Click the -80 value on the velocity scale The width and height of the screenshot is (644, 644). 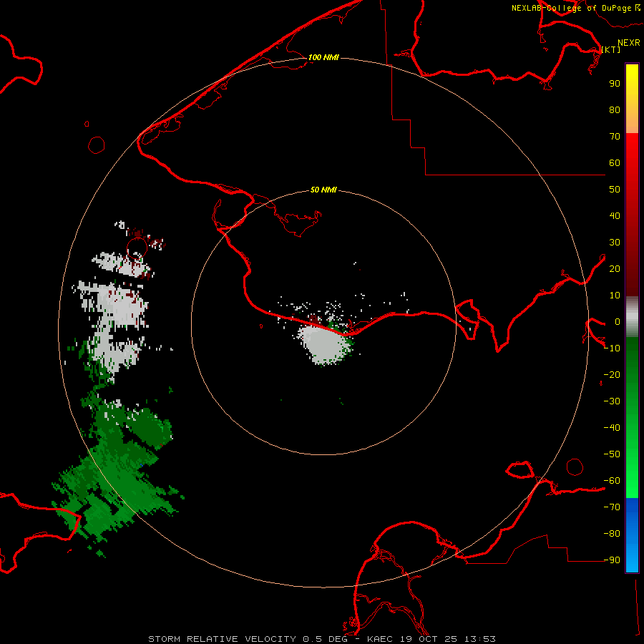tap(612, 534)
